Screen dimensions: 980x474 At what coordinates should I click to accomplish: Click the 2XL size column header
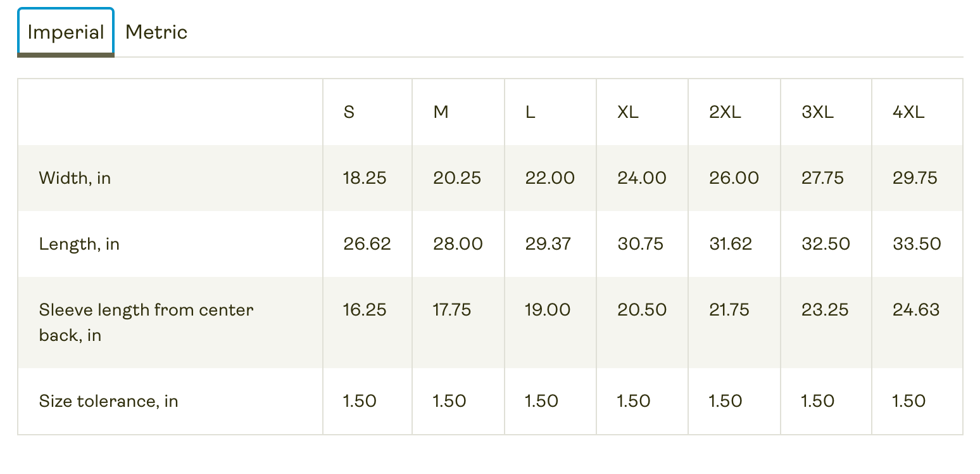pyautogui.click(x=725, y=113)
